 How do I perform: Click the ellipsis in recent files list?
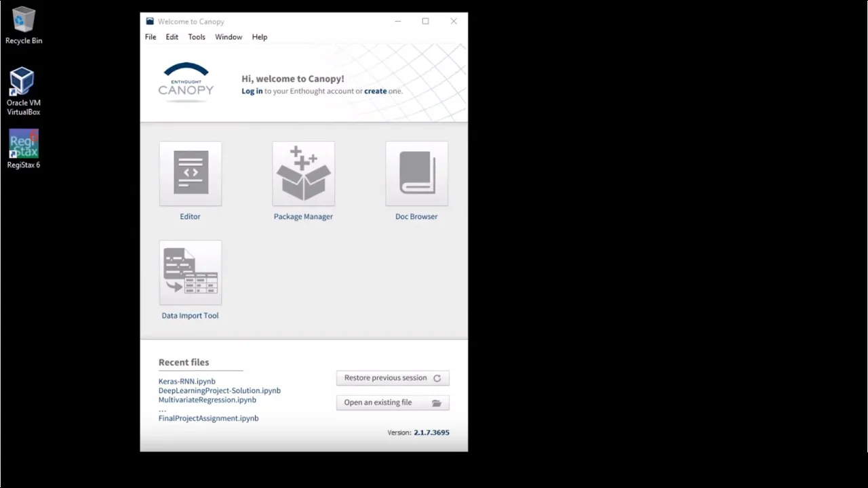coord(162,410)
